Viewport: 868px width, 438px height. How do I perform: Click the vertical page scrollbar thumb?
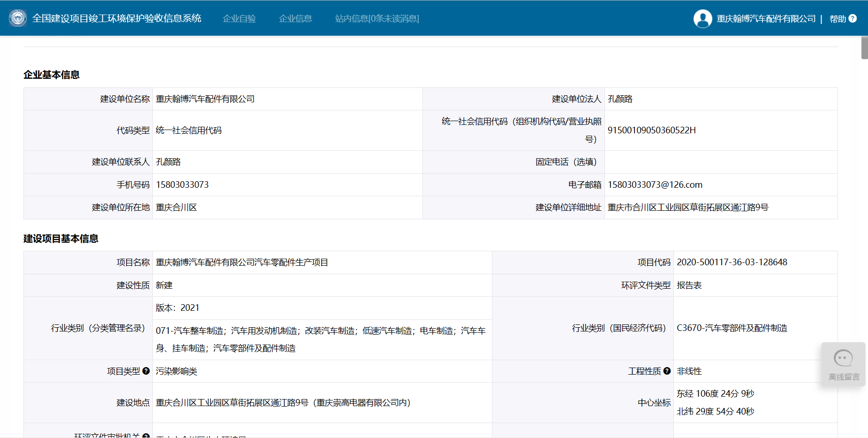pyautogui.click(x=864, y=47)
